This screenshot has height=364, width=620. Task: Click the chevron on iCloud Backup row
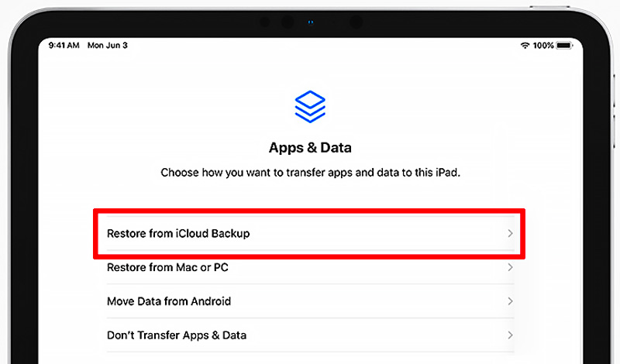click(x=510, y=233)
